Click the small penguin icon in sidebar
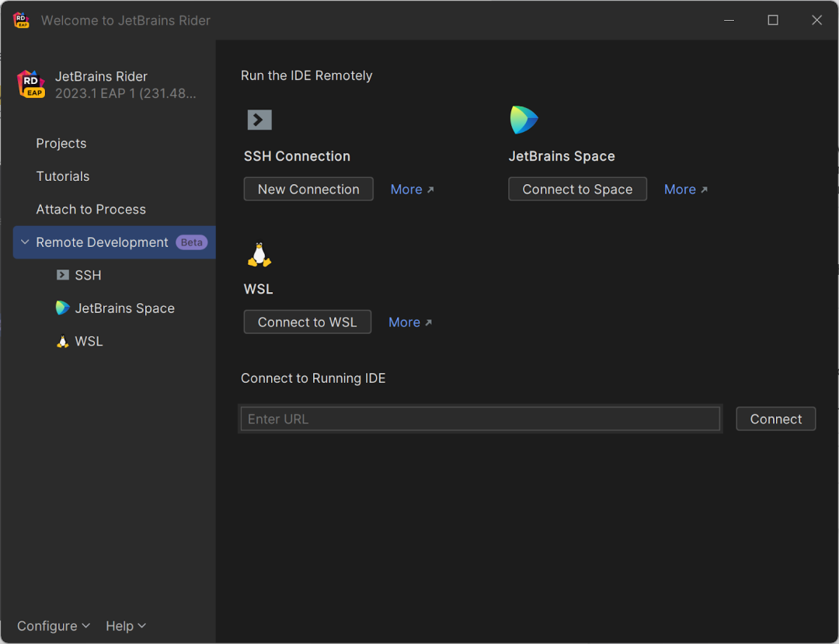Screen dimensions: 839x644 (x=63, y=341)
